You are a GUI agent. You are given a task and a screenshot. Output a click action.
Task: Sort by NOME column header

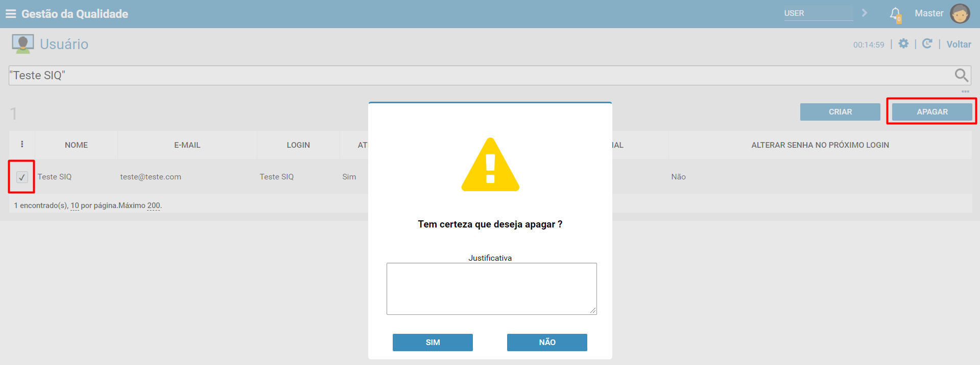click(x=76, y=145)
